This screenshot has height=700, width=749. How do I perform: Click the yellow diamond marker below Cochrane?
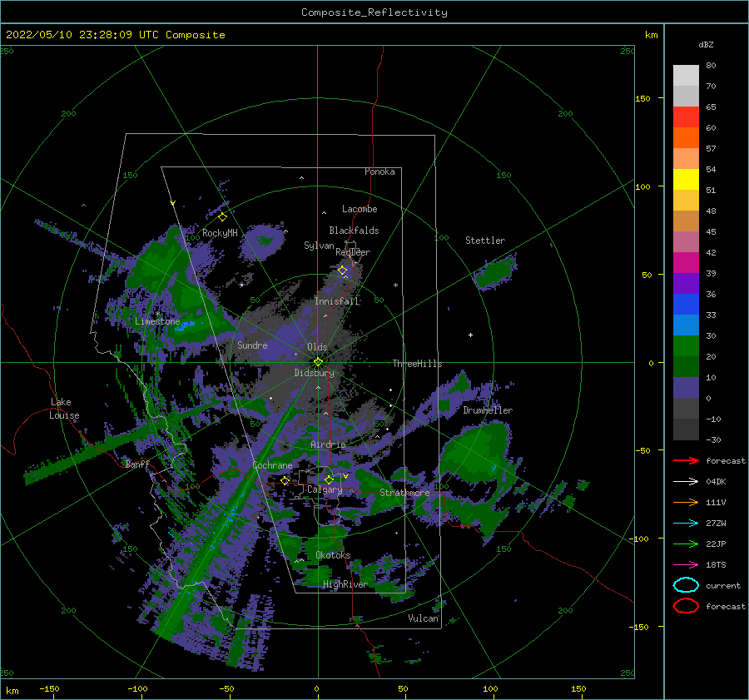pyautogui.click(x=285, y=480)
